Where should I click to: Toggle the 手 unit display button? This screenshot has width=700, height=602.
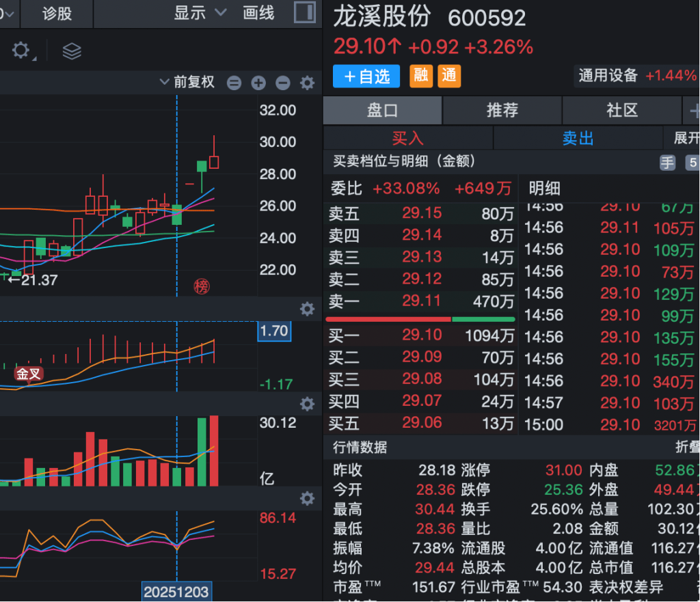tap(667, 163)
